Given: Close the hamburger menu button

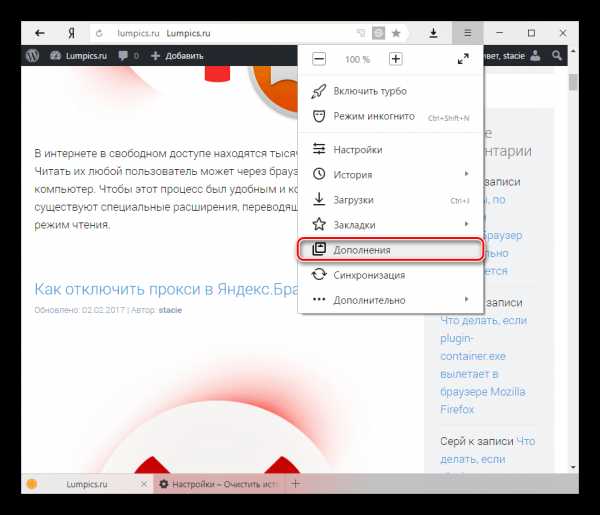Looking at the screenshot, I should point(467,33).
